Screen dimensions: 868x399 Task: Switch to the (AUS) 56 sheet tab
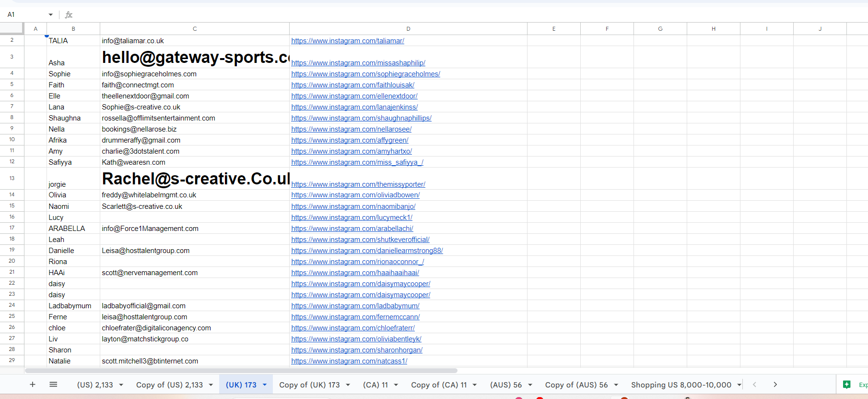(506, 385)
